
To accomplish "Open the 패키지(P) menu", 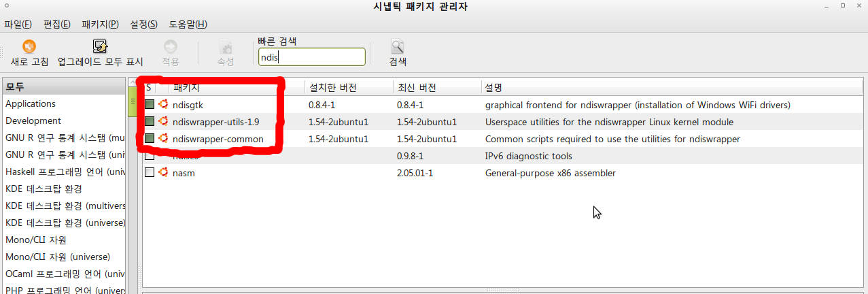I will [101, 24].
